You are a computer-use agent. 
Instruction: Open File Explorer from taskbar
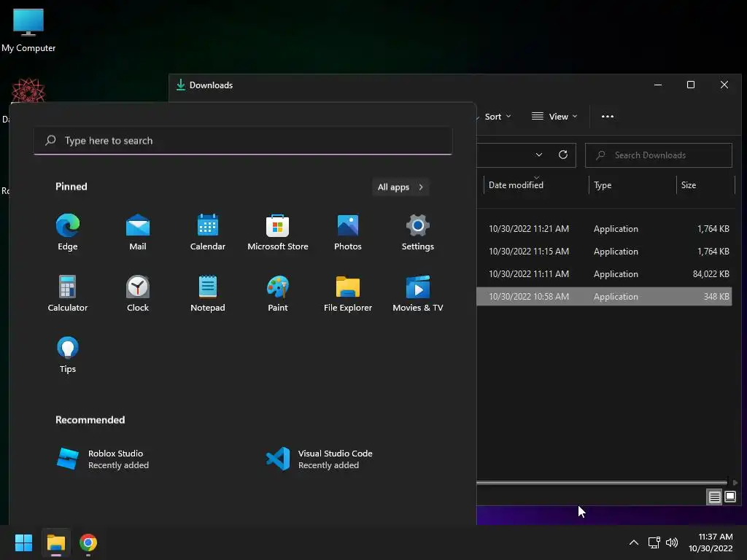55,542
